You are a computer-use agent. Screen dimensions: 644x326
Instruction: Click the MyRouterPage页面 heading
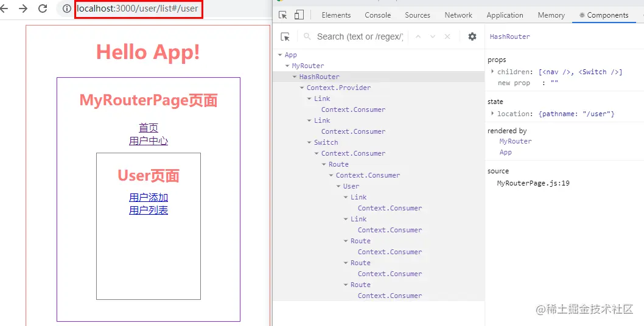(149, 100)
